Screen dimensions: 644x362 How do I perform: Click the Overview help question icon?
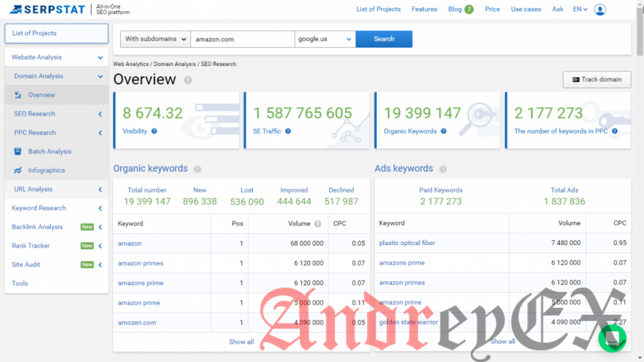coord(187,80)
